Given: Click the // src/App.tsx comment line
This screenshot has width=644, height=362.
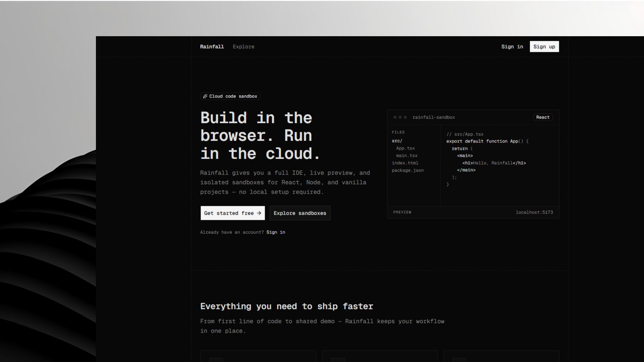Looking at the screenshot, I should (465, 134).
